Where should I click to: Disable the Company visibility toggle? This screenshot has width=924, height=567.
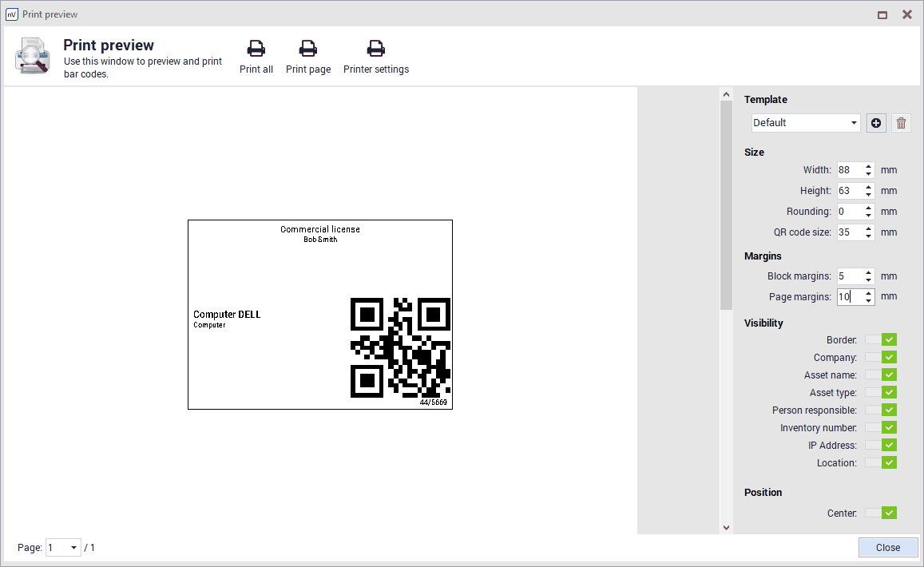click(x=881, y=358)
